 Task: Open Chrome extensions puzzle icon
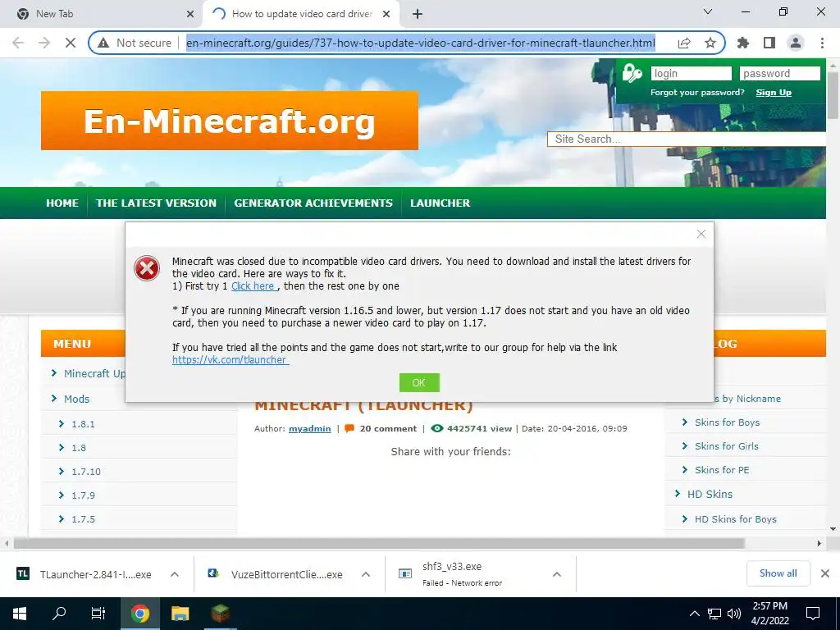pos(743,43)
